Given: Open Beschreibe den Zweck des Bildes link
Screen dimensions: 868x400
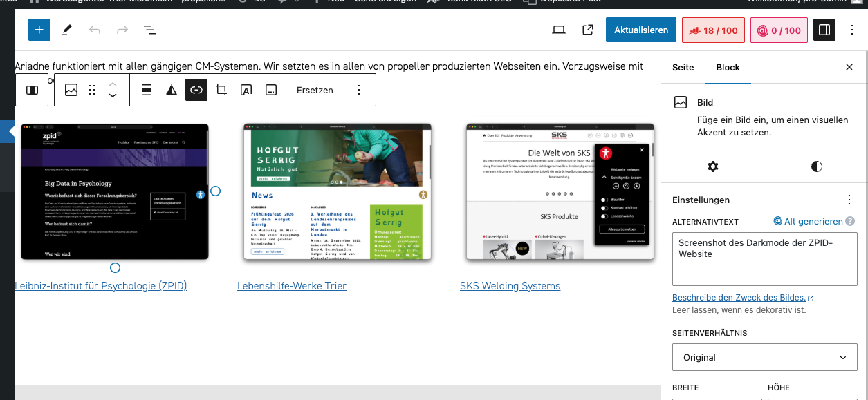Looking at the screenshot, I should 743,298.
